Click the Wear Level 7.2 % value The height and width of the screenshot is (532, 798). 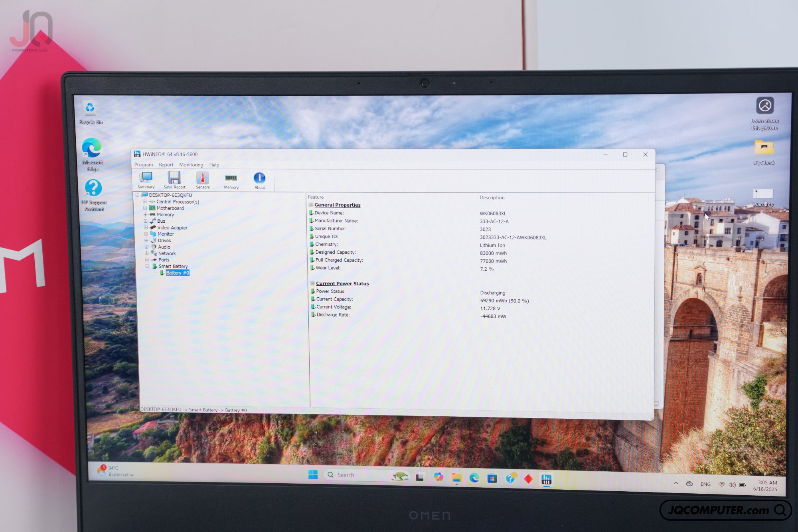click(487, 269)
